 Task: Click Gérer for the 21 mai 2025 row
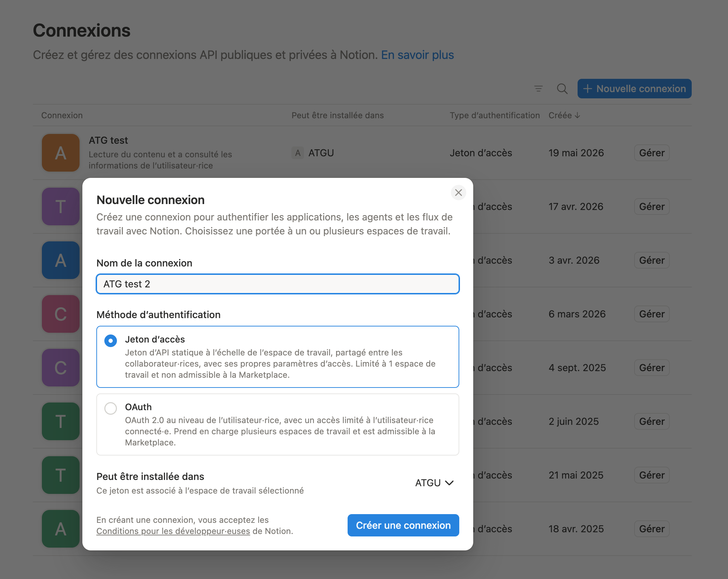(x=652, y=475)
